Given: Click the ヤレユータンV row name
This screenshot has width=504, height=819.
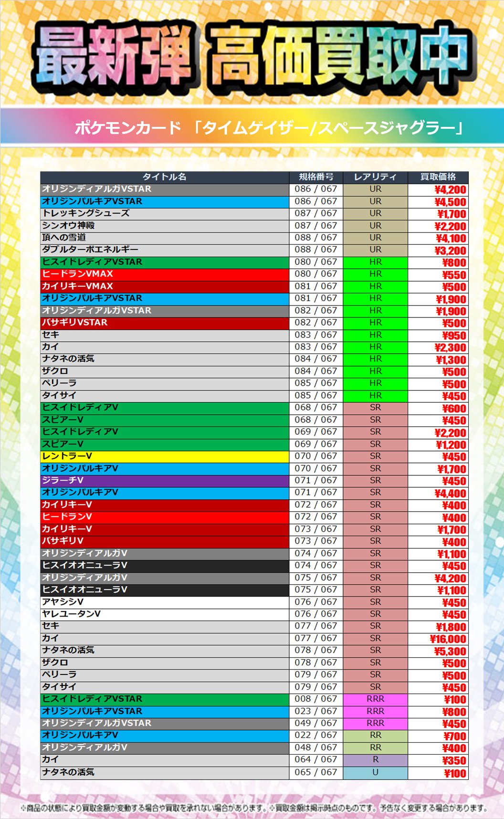Looking at the screenshot, I should [x=165, y=614].
